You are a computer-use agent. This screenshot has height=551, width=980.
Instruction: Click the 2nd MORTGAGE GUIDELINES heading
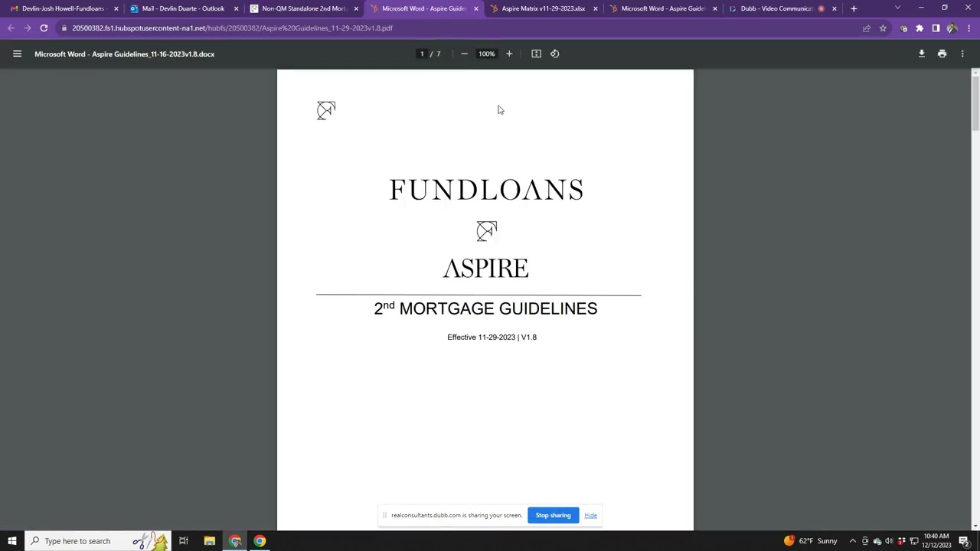[x=485, y=308]
